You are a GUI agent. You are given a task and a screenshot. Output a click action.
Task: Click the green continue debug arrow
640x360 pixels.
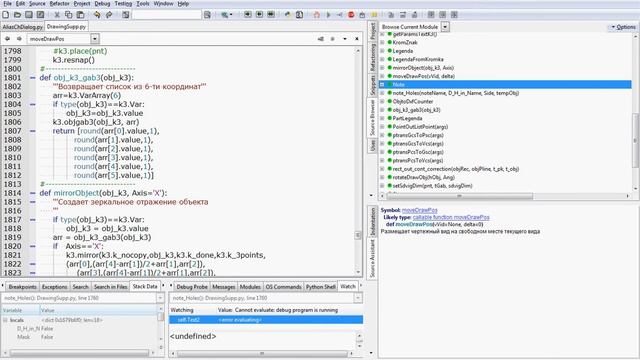click(x=328, y=15)
